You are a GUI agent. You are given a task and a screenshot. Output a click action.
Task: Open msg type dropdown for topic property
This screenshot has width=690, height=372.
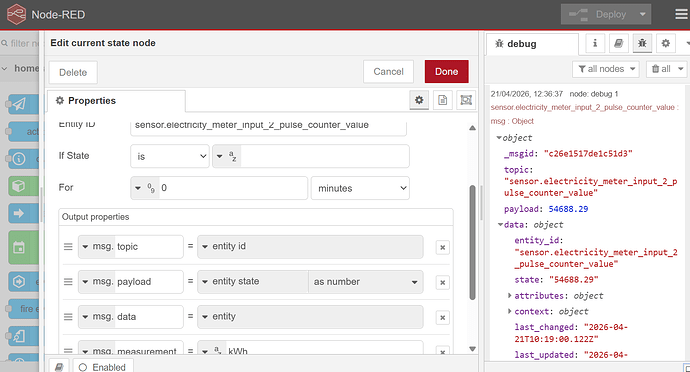(x=97, y=247)
